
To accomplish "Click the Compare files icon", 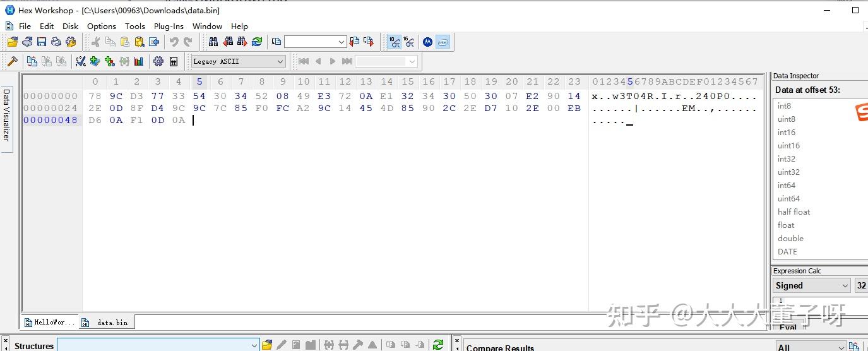I will [32, 61].
